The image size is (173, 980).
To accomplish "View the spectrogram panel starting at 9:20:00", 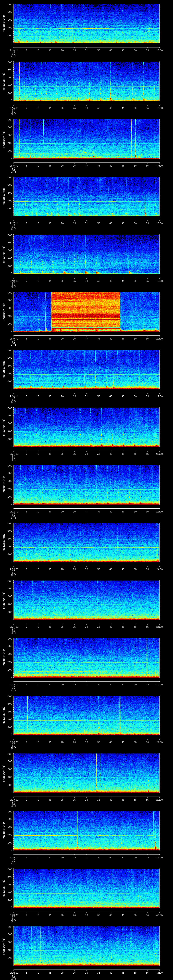I will (x=86, y=370).
